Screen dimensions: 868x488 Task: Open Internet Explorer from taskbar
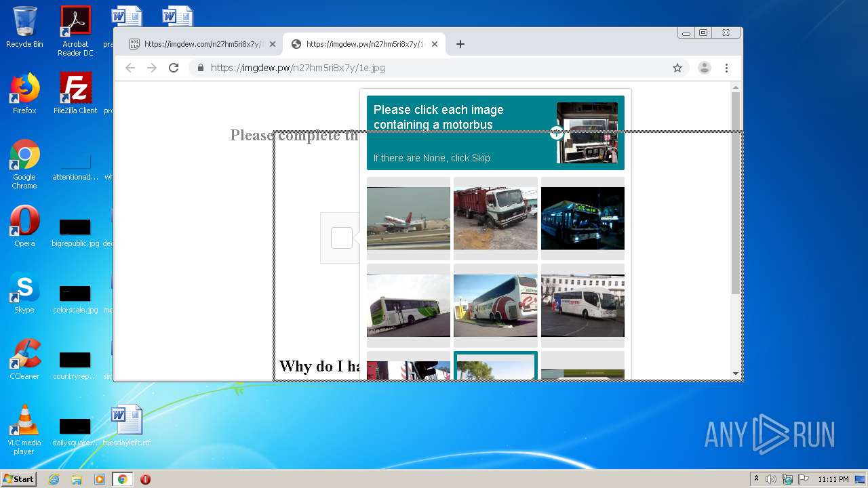point(54,479)
